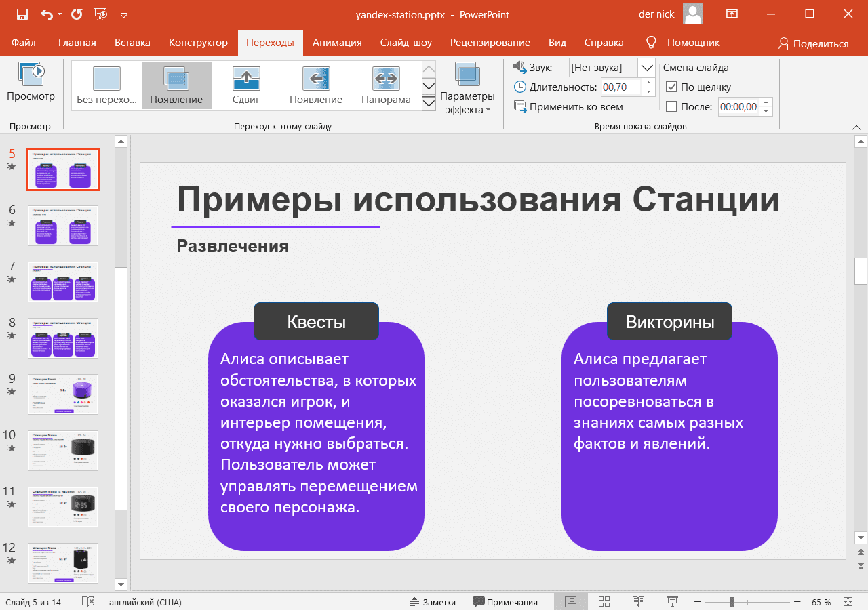Apply the Сдвиг transition
The width and height of the screenshot is (868, 610).
click(x=246, y=85)
